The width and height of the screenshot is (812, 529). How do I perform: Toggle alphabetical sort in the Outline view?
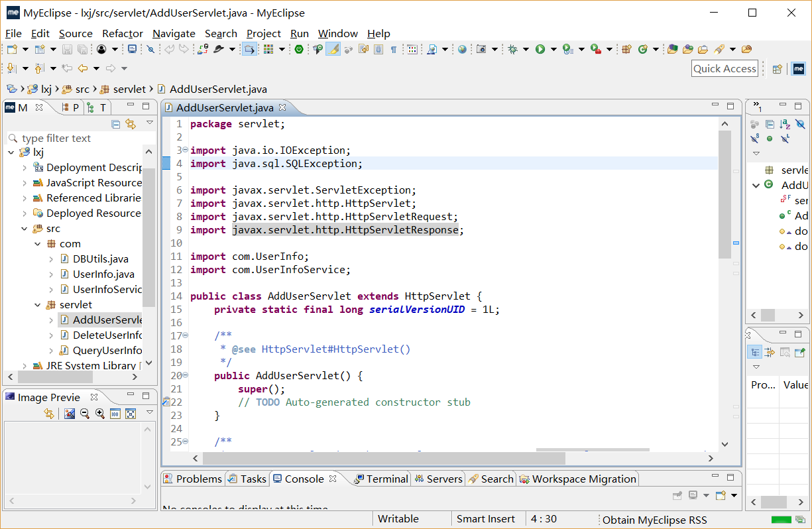[785, 125]
